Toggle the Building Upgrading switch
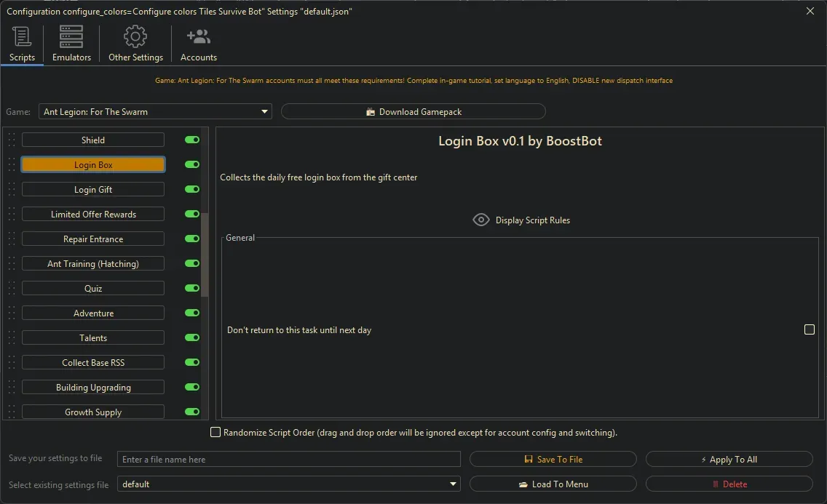 point(192,387)
